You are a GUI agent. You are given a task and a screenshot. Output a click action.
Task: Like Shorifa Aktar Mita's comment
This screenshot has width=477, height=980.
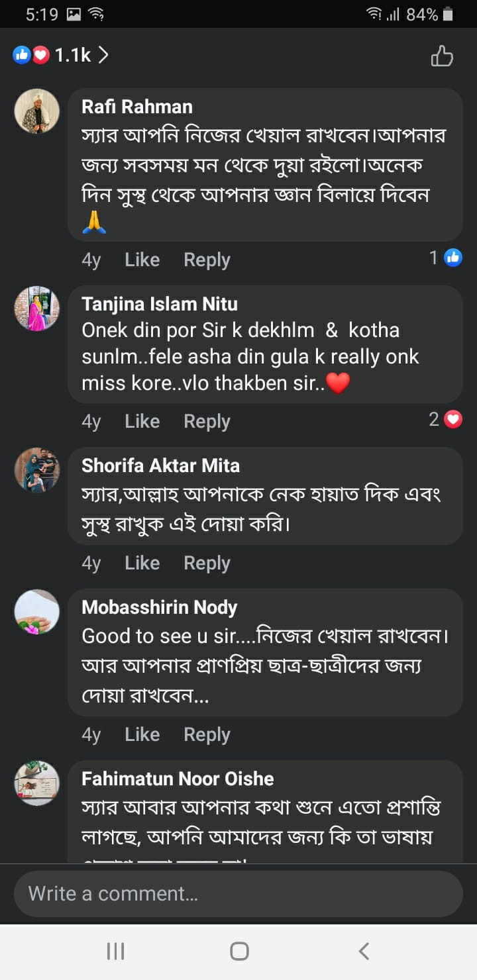pos(142,563)
